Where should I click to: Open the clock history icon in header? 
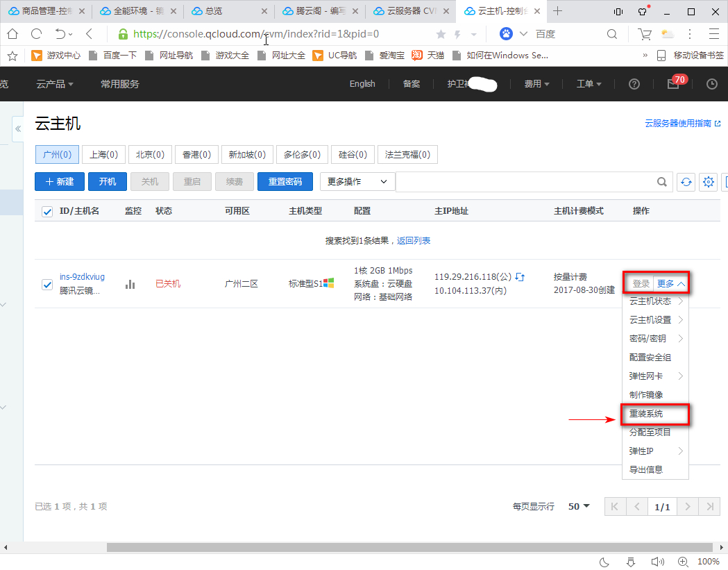[711, 84]
